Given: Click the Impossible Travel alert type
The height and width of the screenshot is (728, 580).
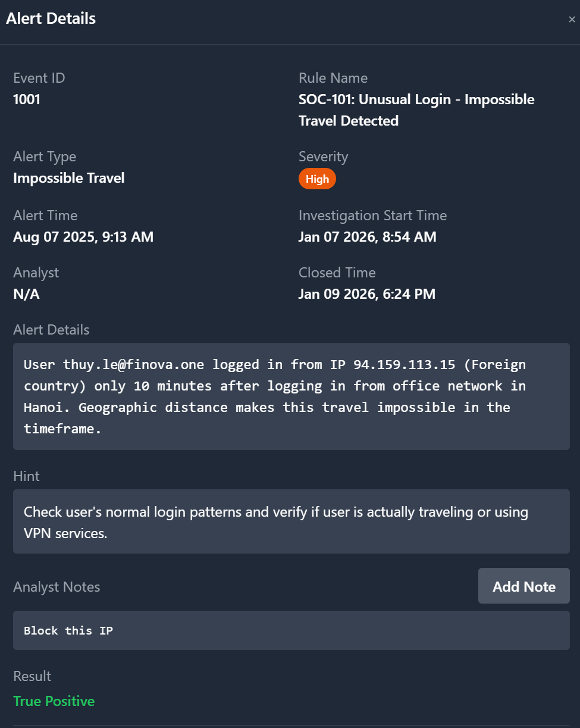Looking at the screenshot, I should point(68,177).
